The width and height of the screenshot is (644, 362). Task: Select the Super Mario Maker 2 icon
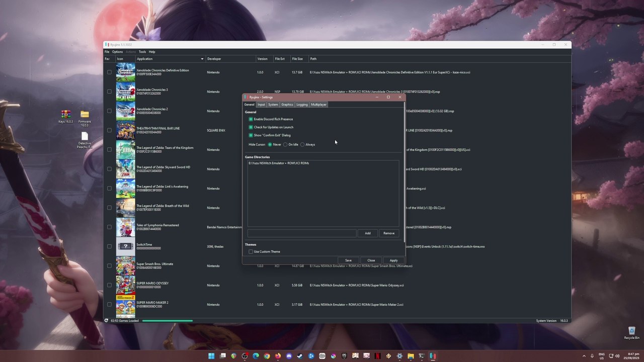point(125,305)
